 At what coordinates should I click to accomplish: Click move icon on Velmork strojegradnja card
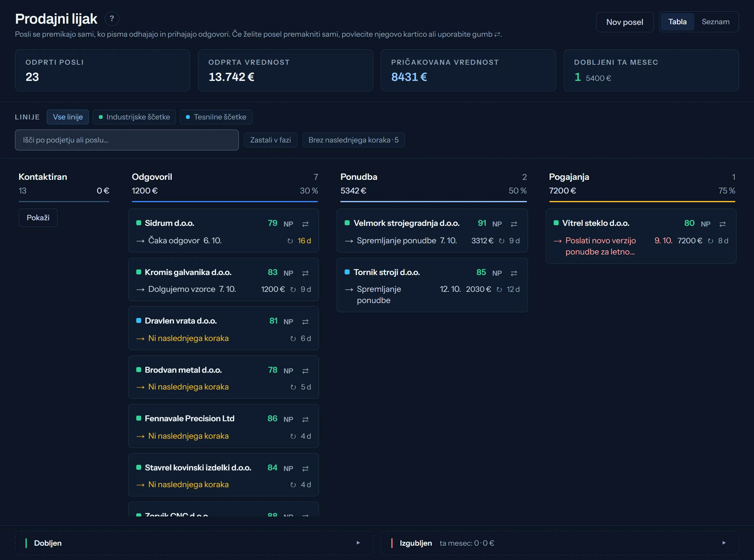[x=514, y=224]
